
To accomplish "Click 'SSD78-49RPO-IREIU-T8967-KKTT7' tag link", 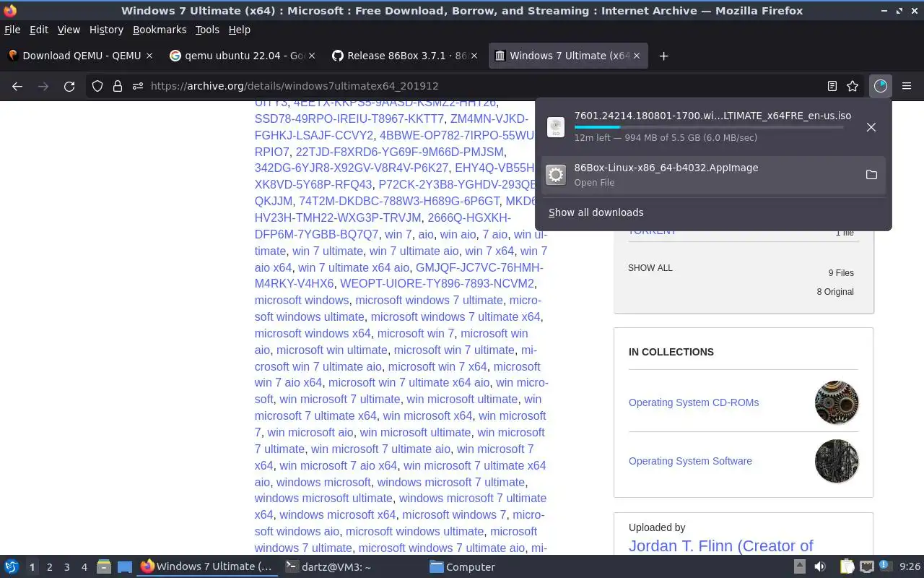I will pyautogui.click(x=349, y=118).
